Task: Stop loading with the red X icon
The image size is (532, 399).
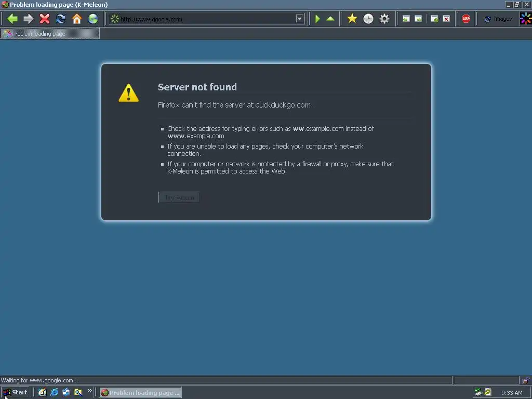Action: pyautogui.click(x=45, y=19)
